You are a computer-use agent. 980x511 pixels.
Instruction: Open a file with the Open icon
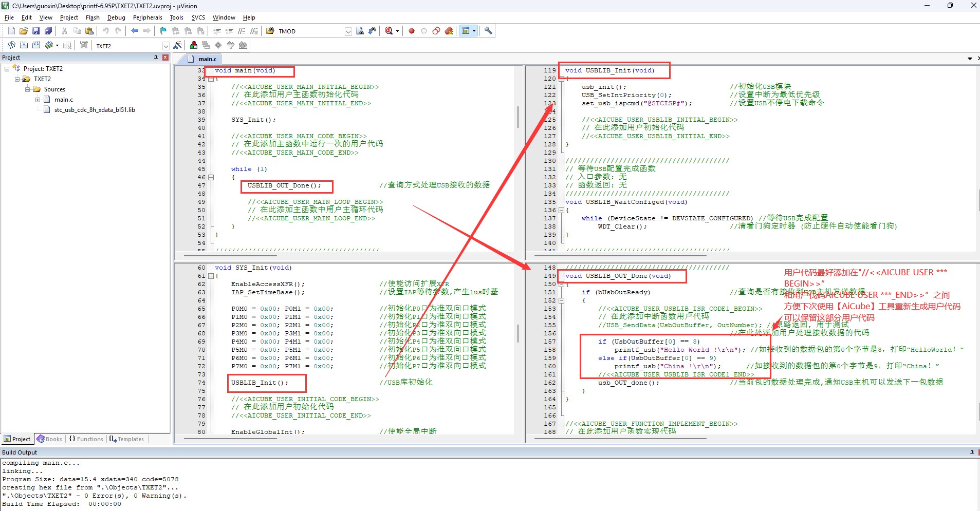pos(24,31)
